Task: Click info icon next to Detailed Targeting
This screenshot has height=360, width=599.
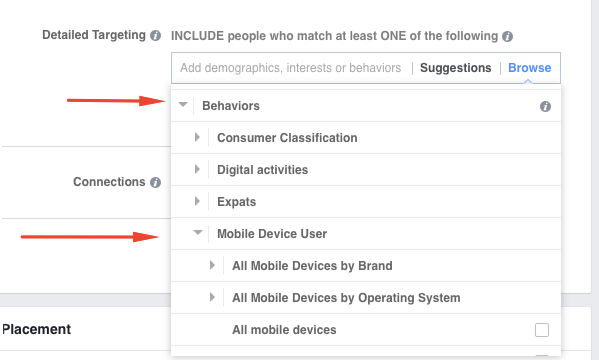Action: click(x=155, y=36)
